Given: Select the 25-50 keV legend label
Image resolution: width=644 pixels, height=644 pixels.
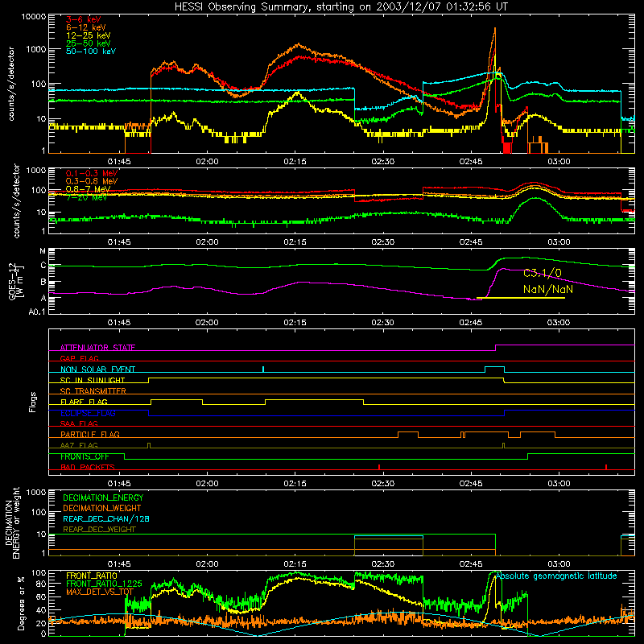Looking at the screenshot, I should 89,43.
